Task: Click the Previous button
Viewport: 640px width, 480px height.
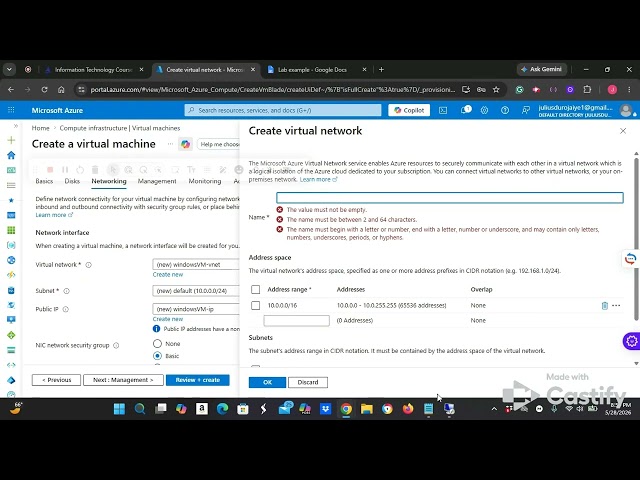Action: [x=56, y=380]
